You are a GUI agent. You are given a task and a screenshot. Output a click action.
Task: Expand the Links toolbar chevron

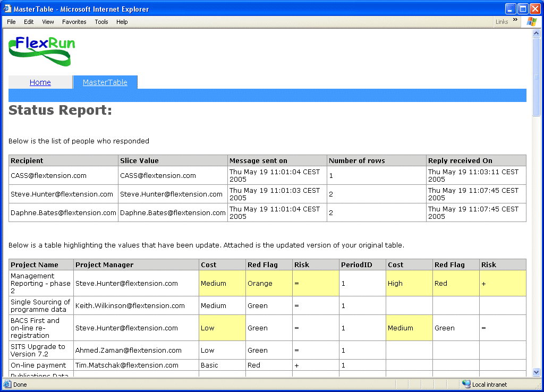pos(515,20)
